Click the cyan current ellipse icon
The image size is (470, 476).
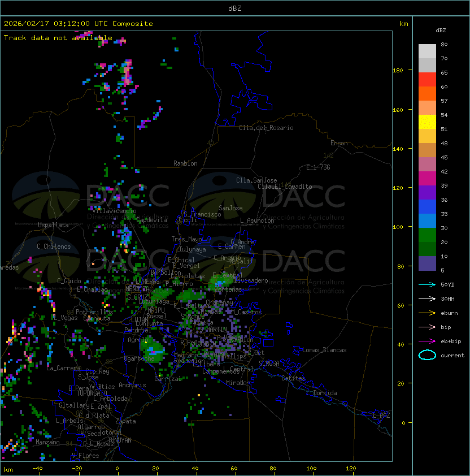point(427,355)
